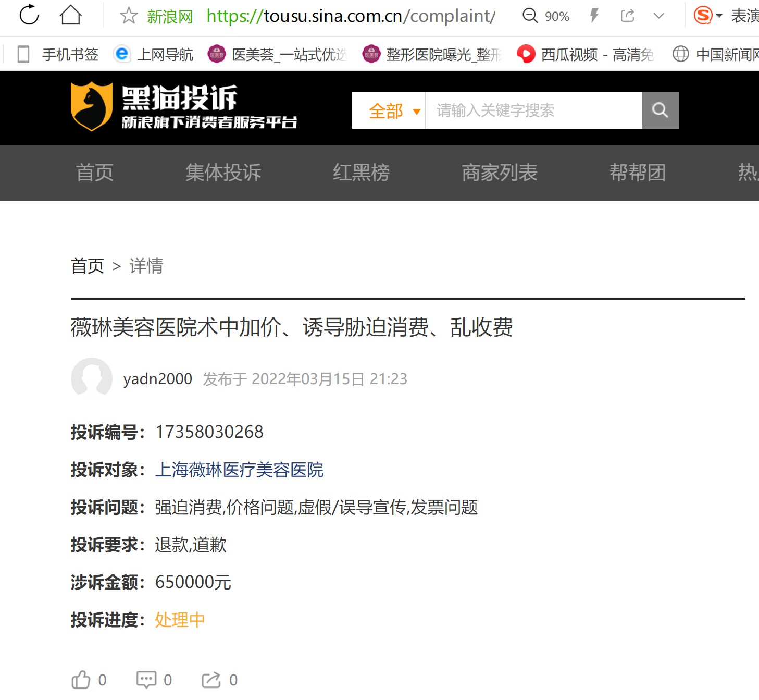Open 手机书签 mobile bookmarks

pos(58,54)
